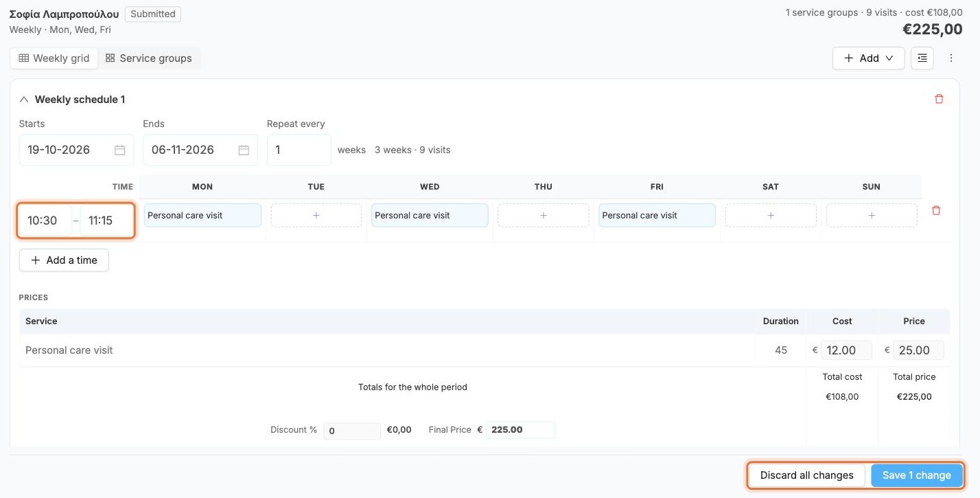The image size is (980, 498).
Task: Open the Add dropdown
Action: [x=869, y=58]
